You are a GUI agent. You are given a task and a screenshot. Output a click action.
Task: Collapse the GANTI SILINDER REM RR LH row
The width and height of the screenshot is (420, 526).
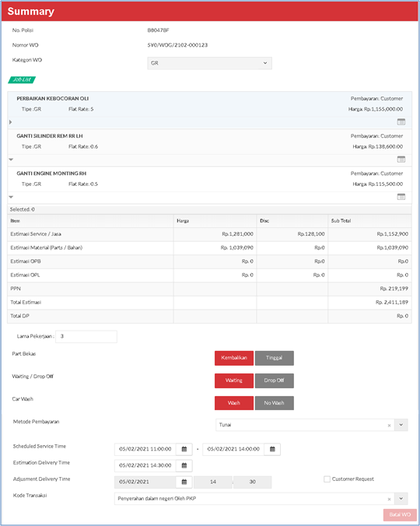click(x=11, y=160)
